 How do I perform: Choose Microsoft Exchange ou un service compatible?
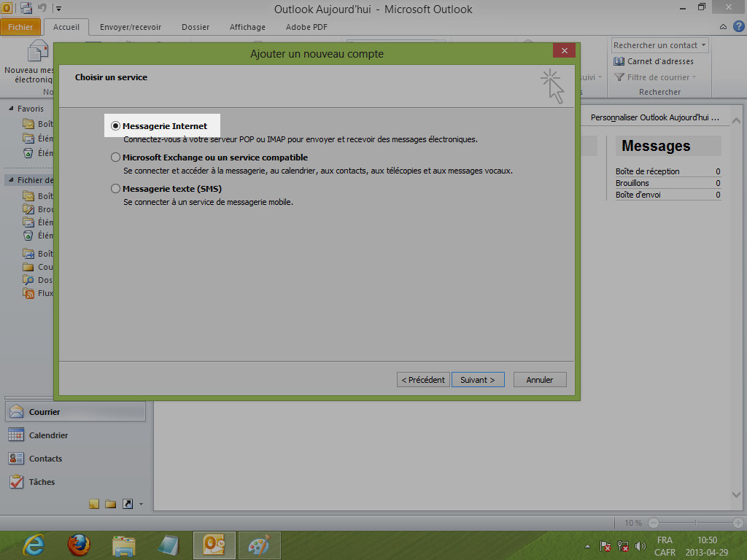coord(115,157)
